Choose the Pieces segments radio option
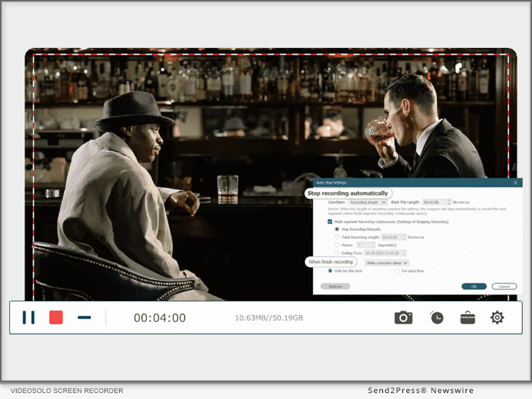 coord(337,245)
